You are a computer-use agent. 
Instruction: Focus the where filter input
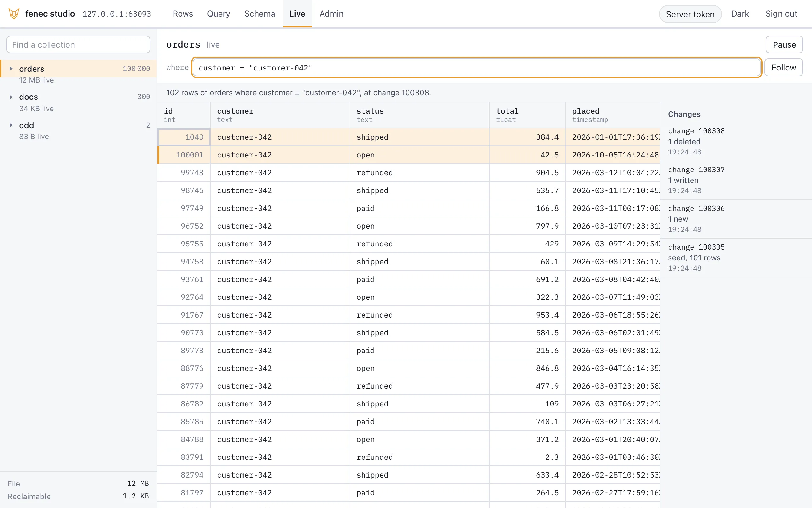(476, 68)
